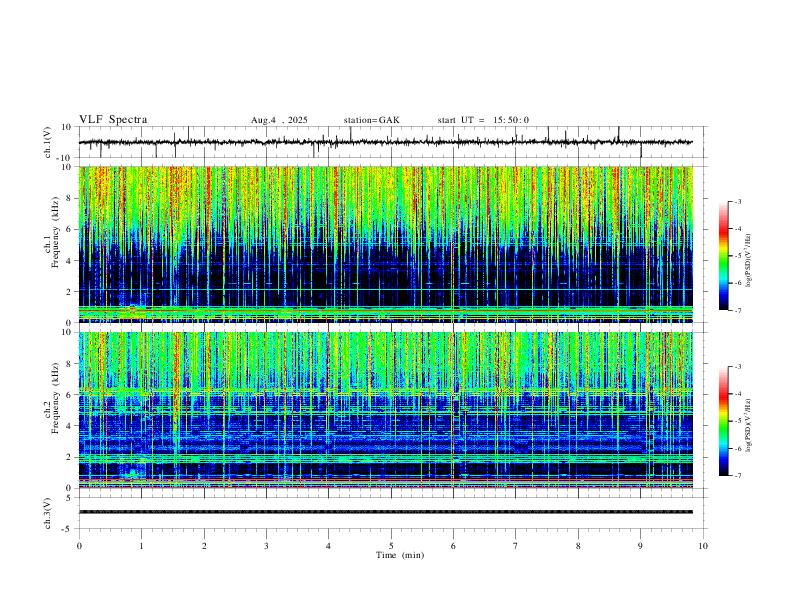Screen dimensions: 792x612
Task: Click the "VLF Spectra" plot title
Action: point(113,120)
